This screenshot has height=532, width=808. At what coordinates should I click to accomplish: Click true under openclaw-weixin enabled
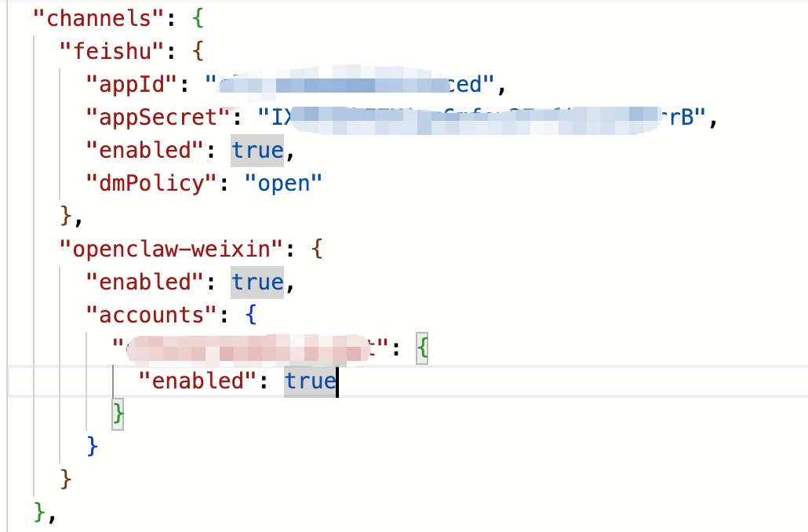point(257,282)
